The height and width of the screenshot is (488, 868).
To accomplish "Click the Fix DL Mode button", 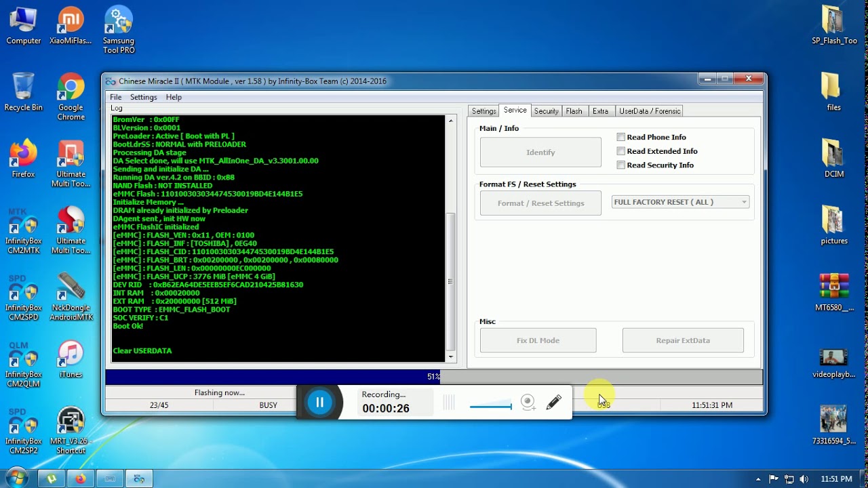I will pyautogui.click(x=538, y=340).
